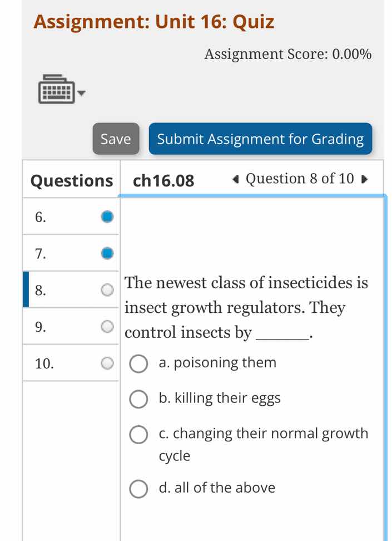Image resolution: width=392 pixels, height=541 pixels.
Task: Click the empty status circle beside question 10
Action: tap(107, 363)
